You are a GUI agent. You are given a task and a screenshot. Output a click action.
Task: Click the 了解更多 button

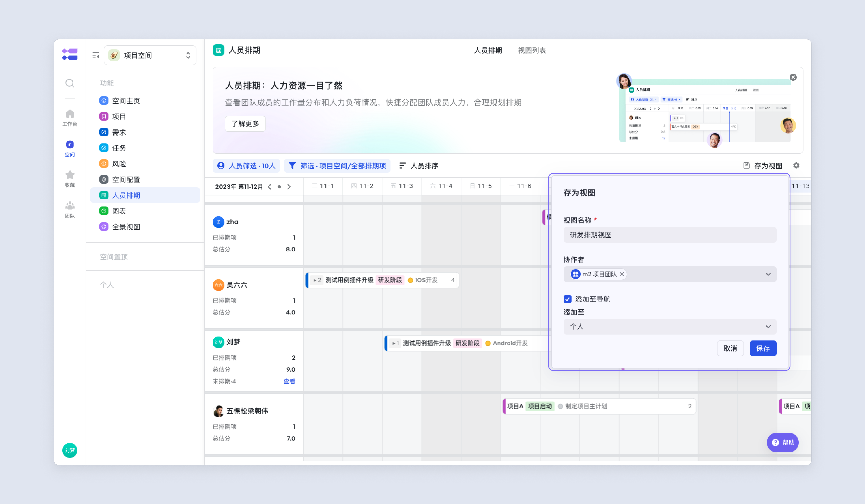pyautogui.click(x=245, y=123)
